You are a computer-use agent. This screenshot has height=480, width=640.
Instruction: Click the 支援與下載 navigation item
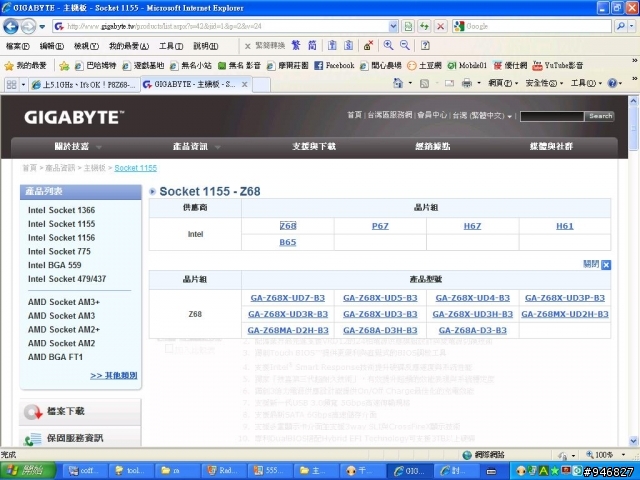(314, 146)
